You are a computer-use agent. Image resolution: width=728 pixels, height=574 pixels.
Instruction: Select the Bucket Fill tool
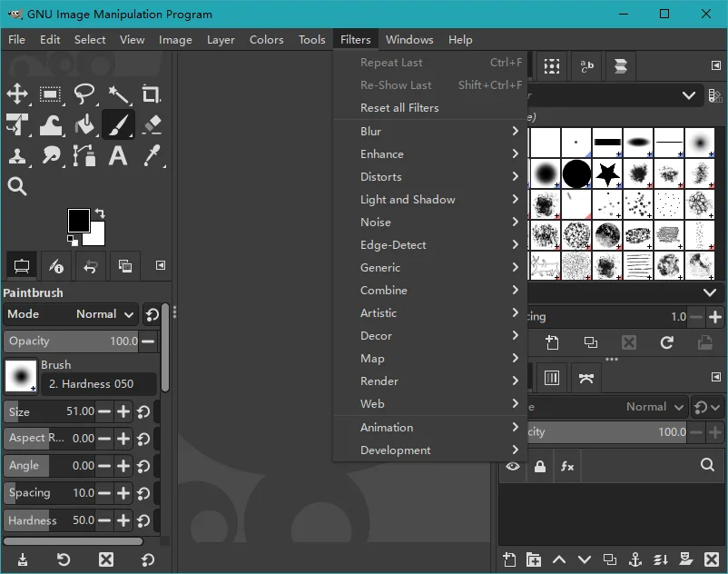pyautogui.click(x=84, y=125)
